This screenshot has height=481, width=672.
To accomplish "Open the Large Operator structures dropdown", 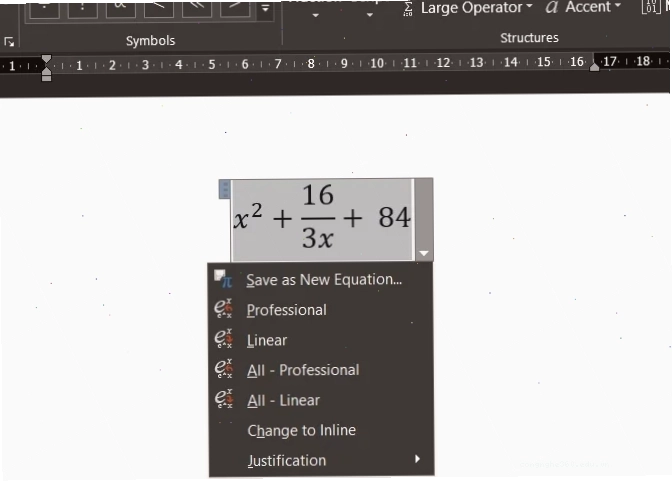I will coord(468,8).
